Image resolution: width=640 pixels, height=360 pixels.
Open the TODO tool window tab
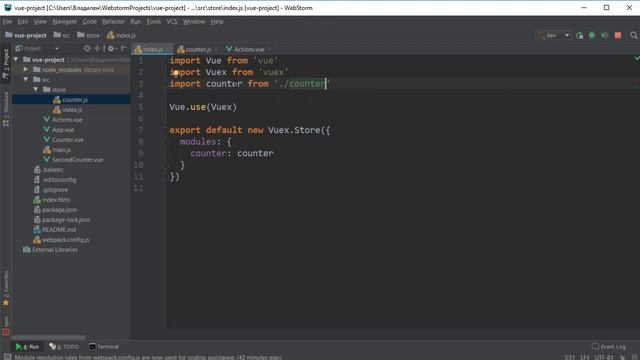[64, 347]
